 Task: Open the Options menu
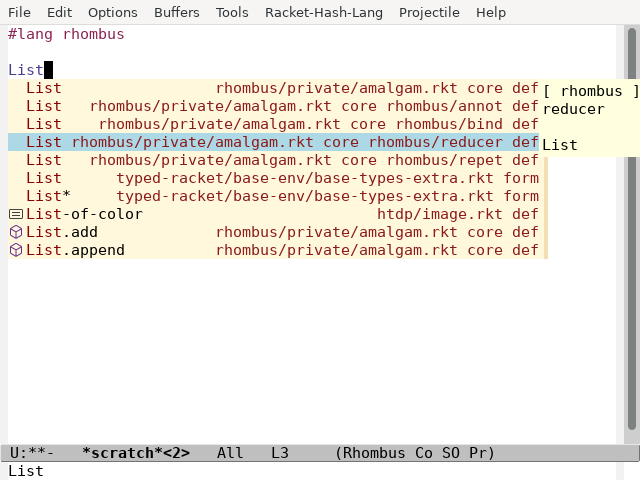(x=113, y=12)
